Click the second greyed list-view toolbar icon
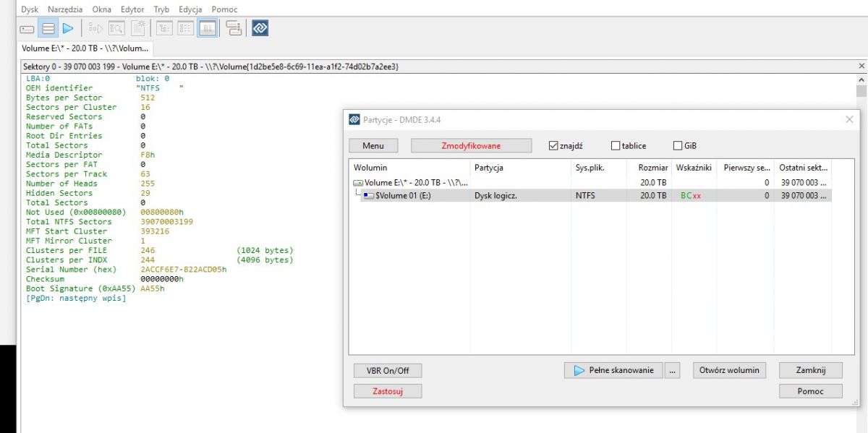Image resolution: width=868 pixels, height=433 pixels. point(185,29)
